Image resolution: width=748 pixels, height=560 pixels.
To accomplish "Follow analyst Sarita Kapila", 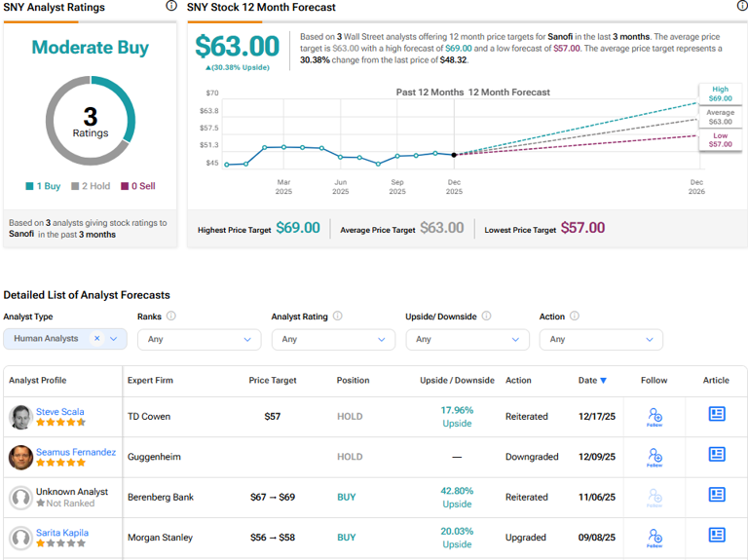I will pos(654,538).
